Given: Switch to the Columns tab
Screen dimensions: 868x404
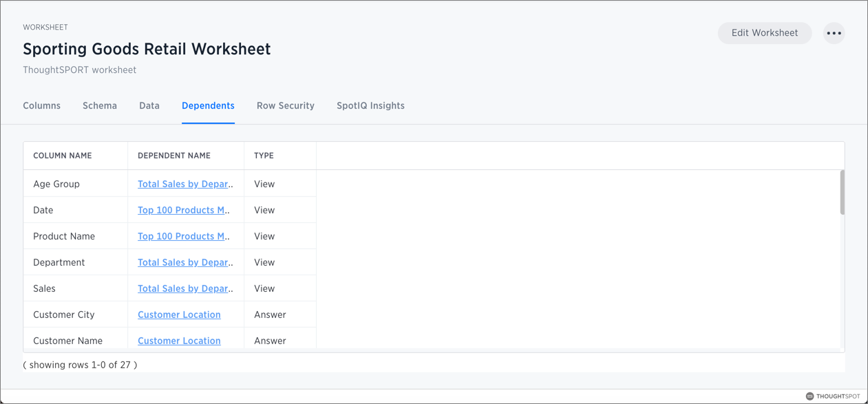Looking at the screenshot, I should (42, 106).
